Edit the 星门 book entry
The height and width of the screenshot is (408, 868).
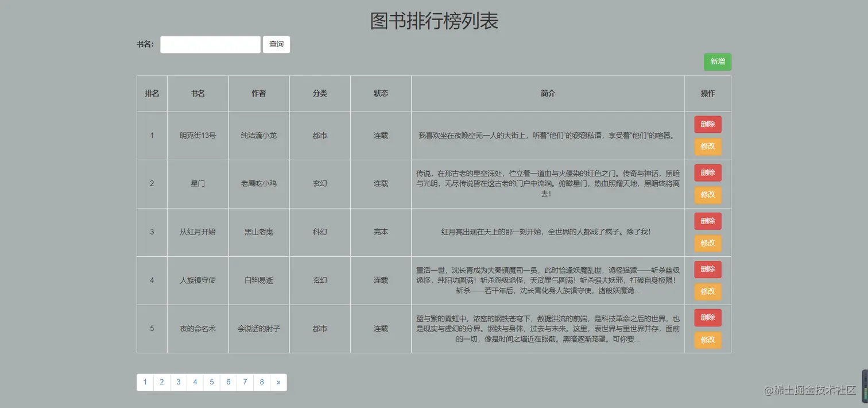(708, 195)
